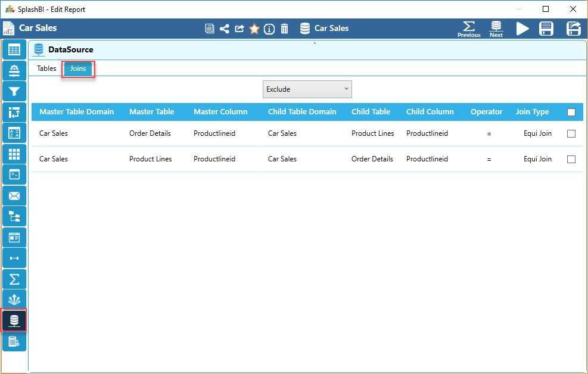The width and height of the screenshot is (588, 374).
Task: Select Product Lines in Child Table column
Action: coord(373,133)
